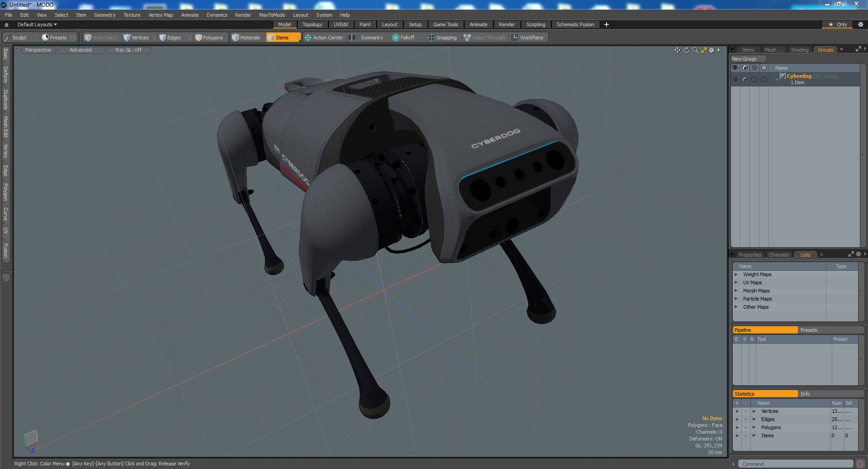
Task: Toggle visibility eye for the Cyberdog group
Action: click(x=735, y=79)
